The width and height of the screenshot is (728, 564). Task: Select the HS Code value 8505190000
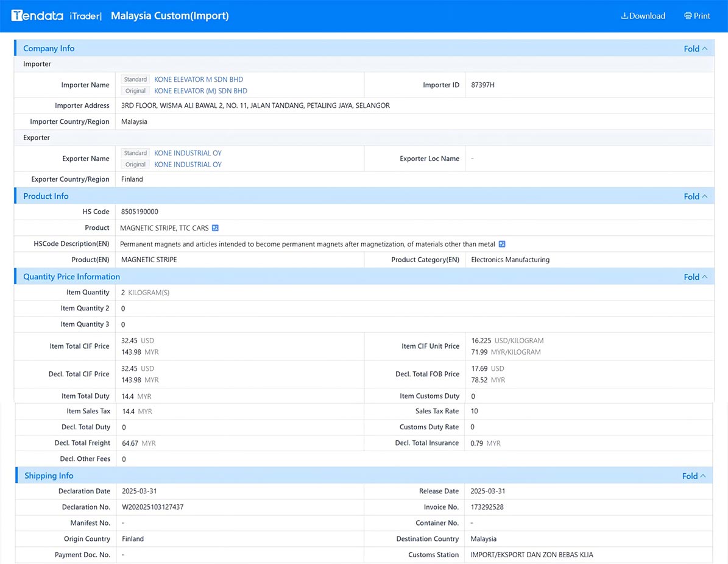(140, 212)
